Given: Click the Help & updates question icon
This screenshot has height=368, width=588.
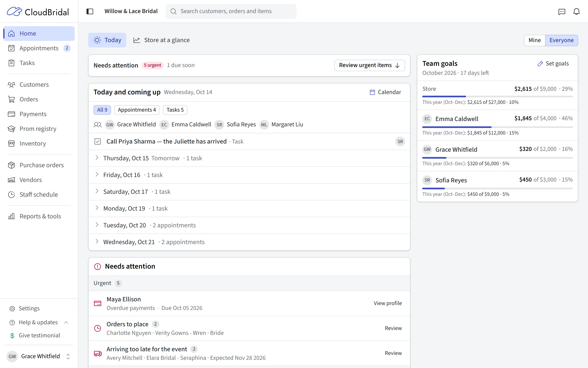Looking at the screenshot, I should click(12, 322).
